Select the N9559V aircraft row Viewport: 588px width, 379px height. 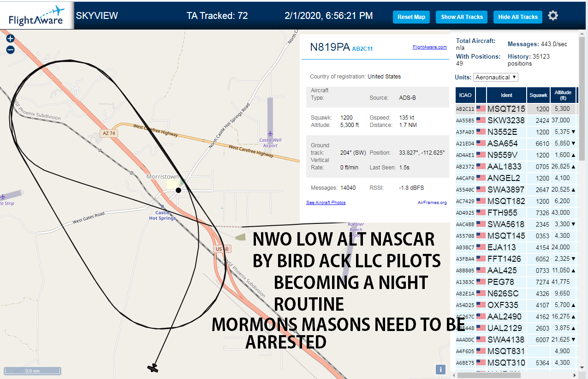pyautogui.click(x=516, y=155)
